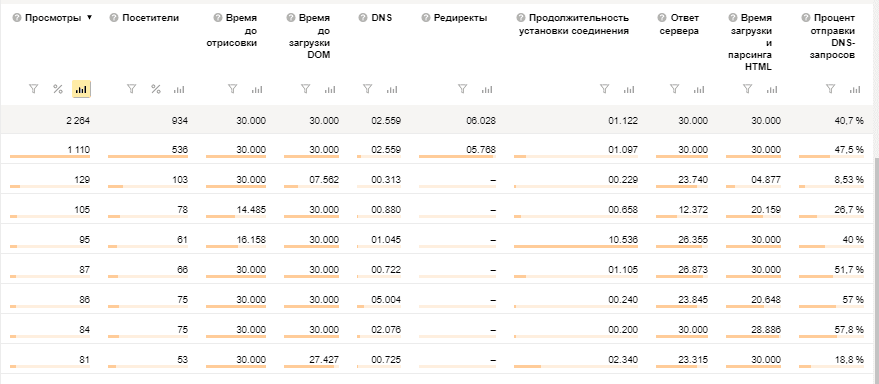Image resolution: width=879 pixels, height=384 pixels.
Task: Click sort arrow beside Просмотры header
Action: pos(89,18)
